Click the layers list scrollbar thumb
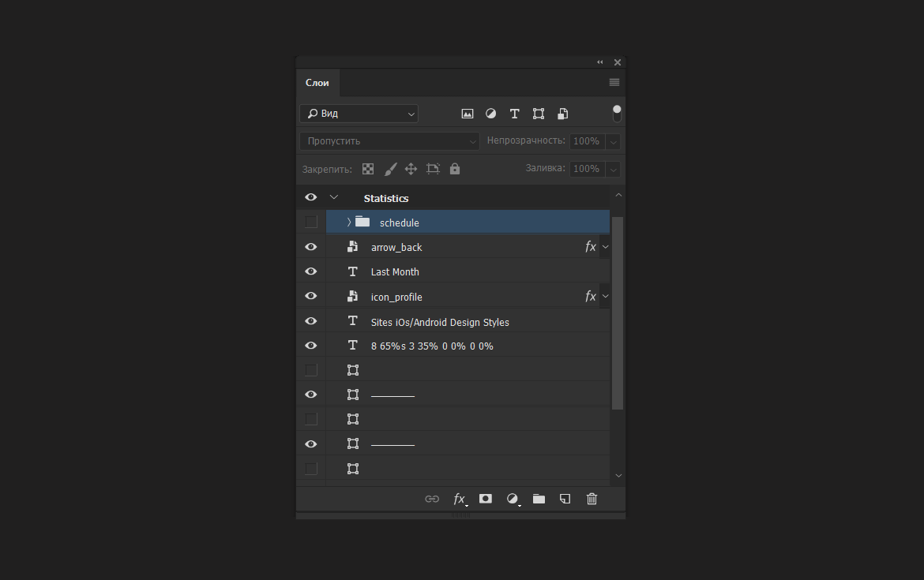Screen dimensions: 924x580 pos(618,313)
